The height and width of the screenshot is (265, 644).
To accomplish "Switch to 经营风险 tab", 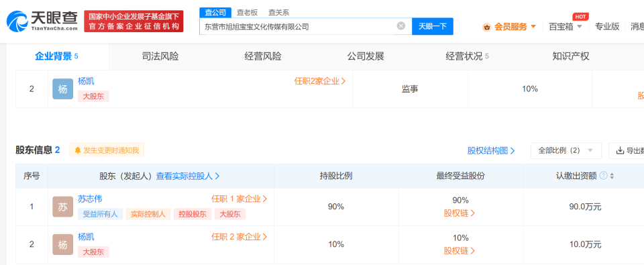I will (x=263, y=57).
